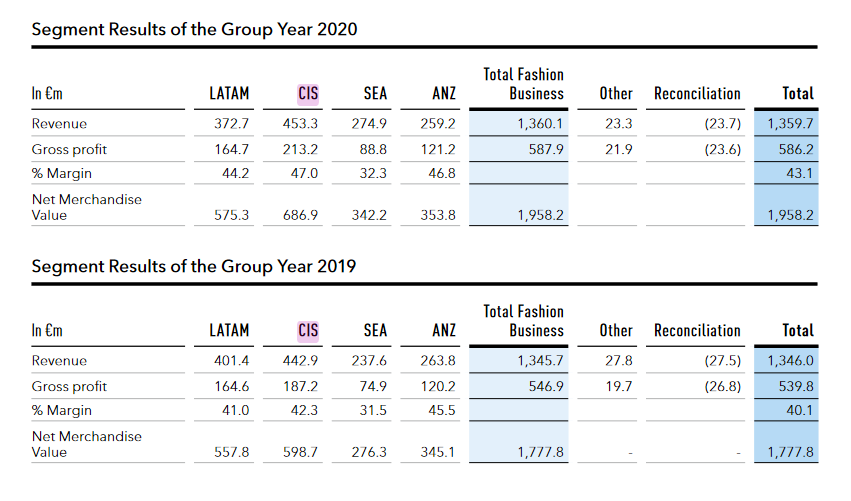Click 2019 total Net Merchandise Value 1,777.8 in Total column
The width and height of the screenshot is (851, 501).
(x=790, y=452)
